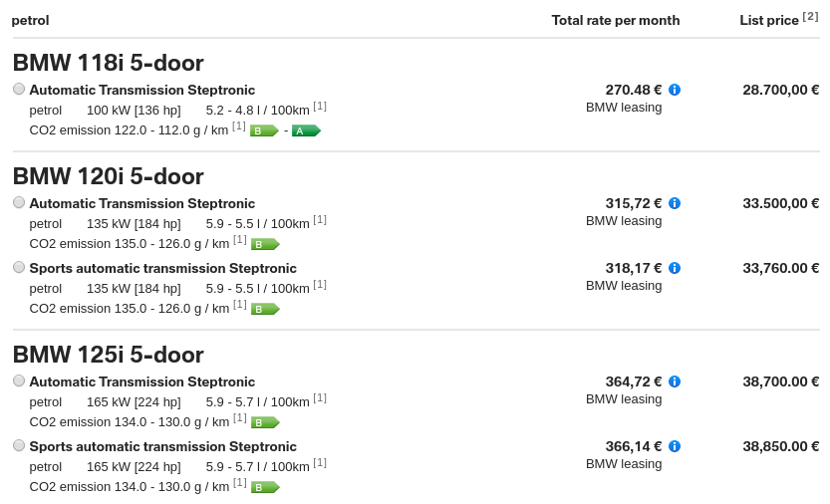Click footnote [2] next to List price
The height and width of the screenshot is (504, 830).
click(x=810, y=16)
